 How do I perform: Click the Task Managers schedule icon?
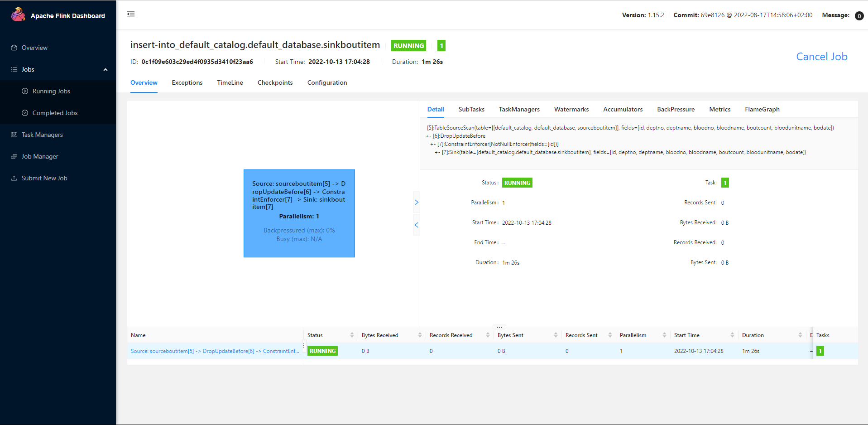pyautogui.click(x=14, y=135)
